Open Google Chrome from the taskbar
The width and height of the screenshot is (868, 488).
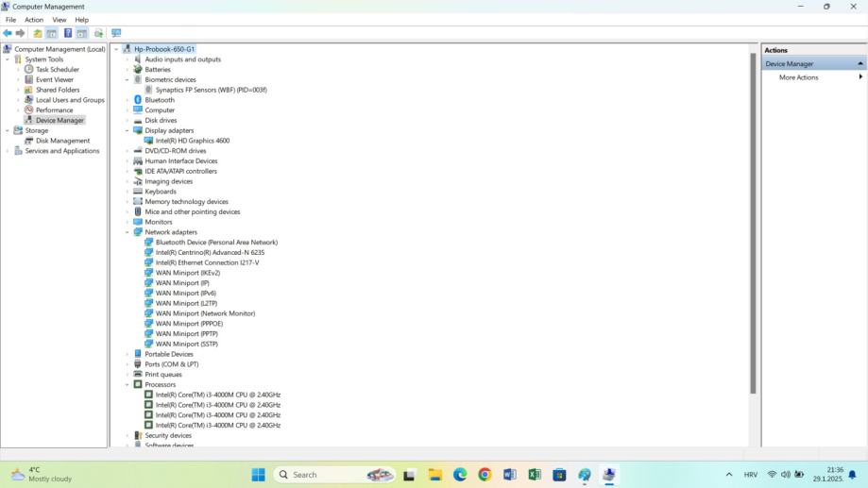point(485,475)
